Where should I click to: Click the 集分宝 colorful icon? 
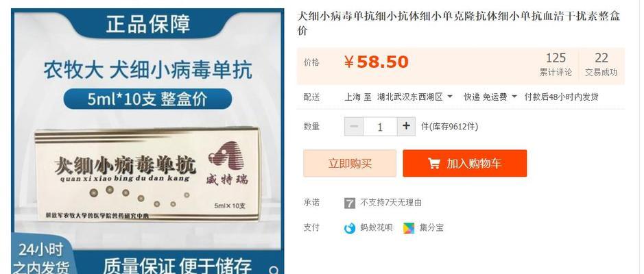pyautogui.click(x=409, y=228)
